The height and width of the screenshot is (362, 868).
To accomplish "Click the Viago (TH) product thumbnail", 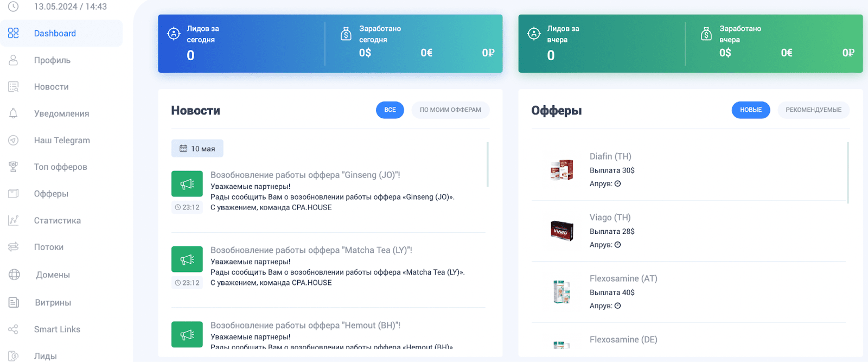I will point(562,231).
